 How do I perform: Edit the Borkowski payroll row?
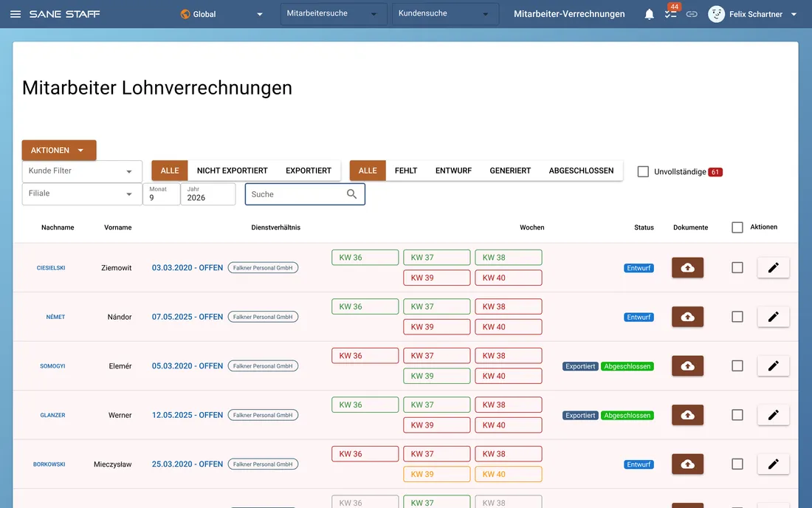point(773,464)
